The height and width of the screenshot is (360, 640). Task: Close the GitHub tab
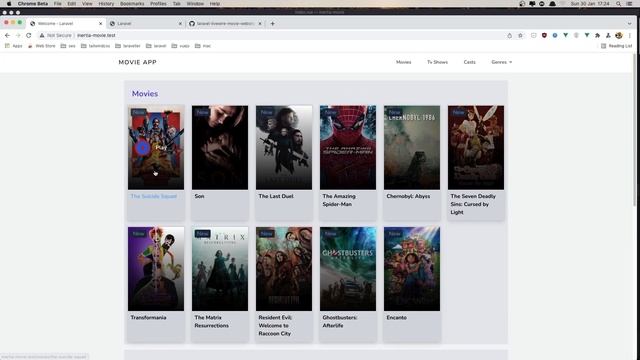260,24
